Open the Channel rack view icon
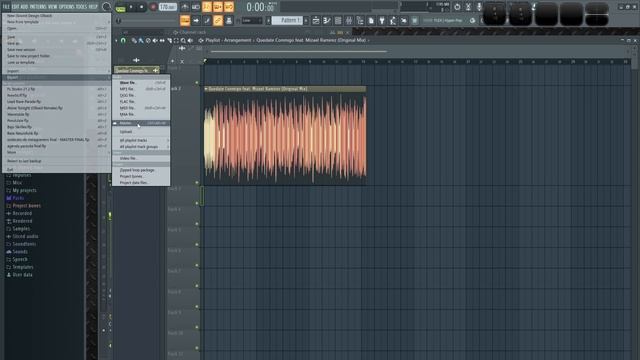 (x=338, y=20)
